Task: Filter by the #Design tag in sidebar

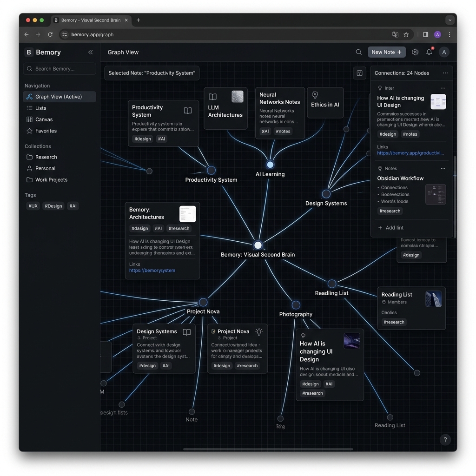Action: (x=53, y=206)
